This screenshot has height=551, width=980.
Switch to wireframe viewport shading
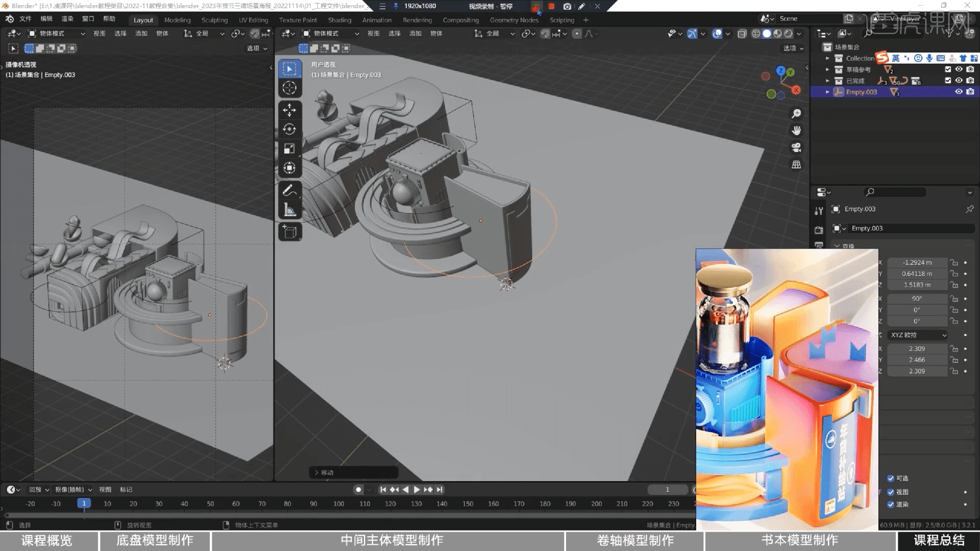pyautogui.click(x=756, y=34)
